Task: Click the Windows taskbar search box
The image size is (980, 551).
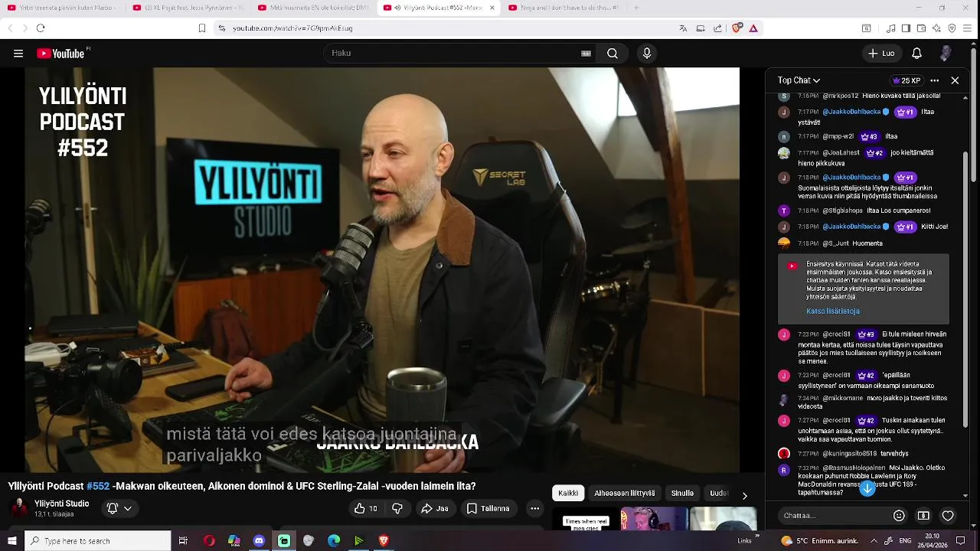Action: pyautogui.click(x=98, y=541)
